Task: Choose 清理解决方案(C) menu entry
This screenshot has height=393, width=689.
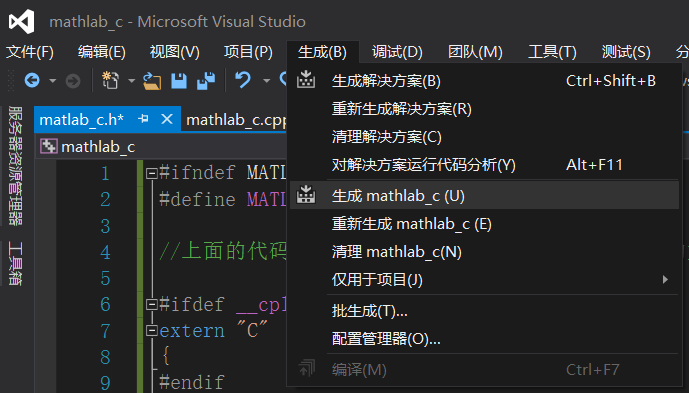Action: tap(484, 137)
